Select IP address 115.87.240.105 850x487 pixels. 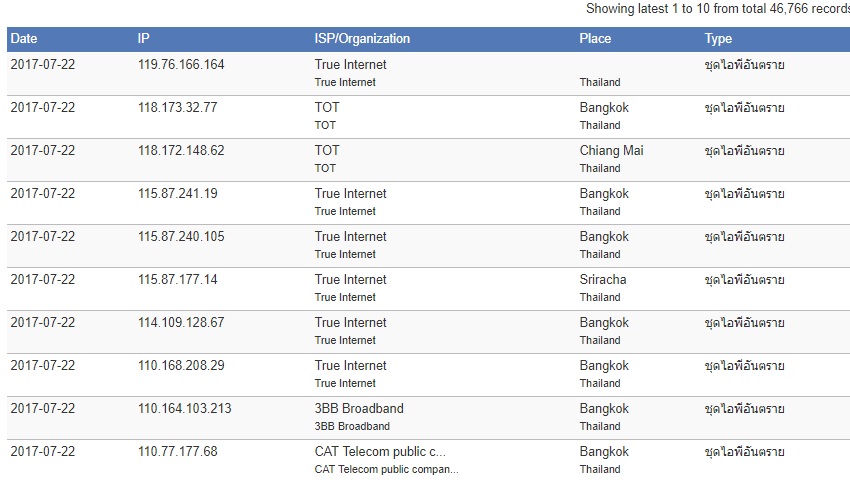[x=181, y=237]
